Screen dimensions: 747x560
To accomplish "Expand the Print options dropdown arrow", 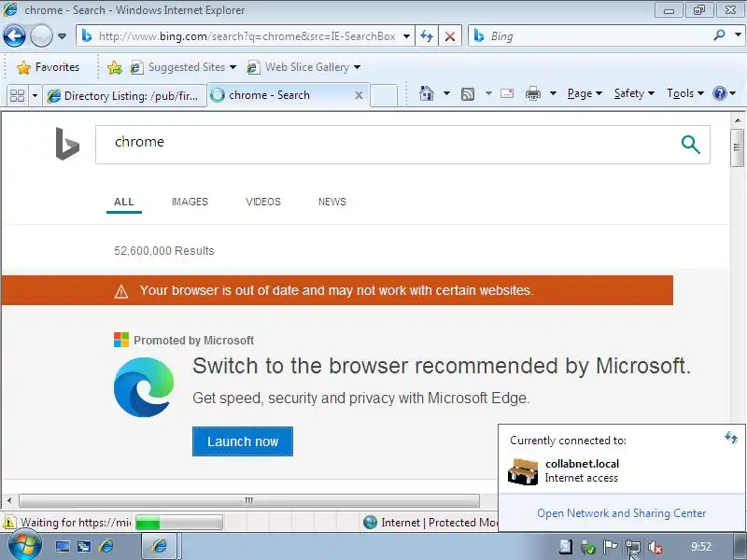I will click(553, 93).
